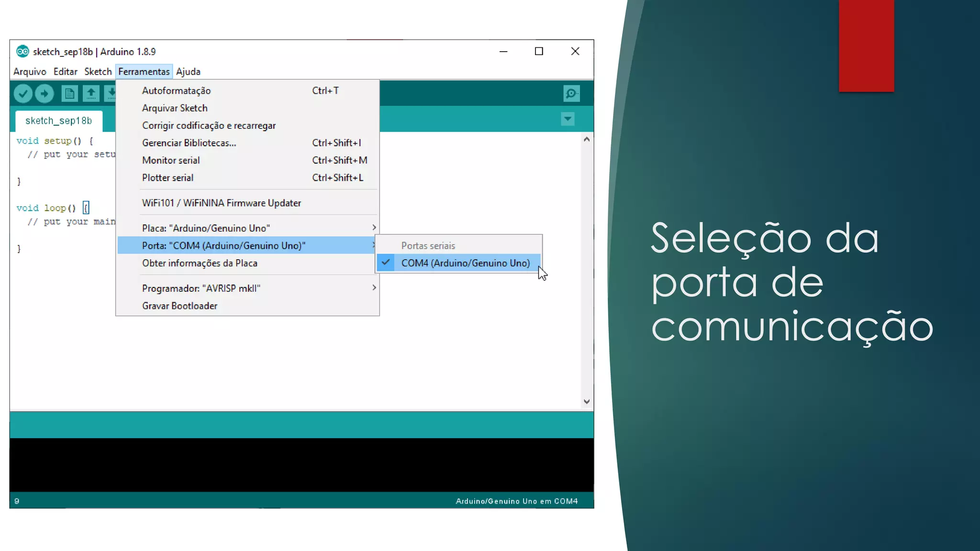Open the tab options dropdown arrow

coord(568,119)
